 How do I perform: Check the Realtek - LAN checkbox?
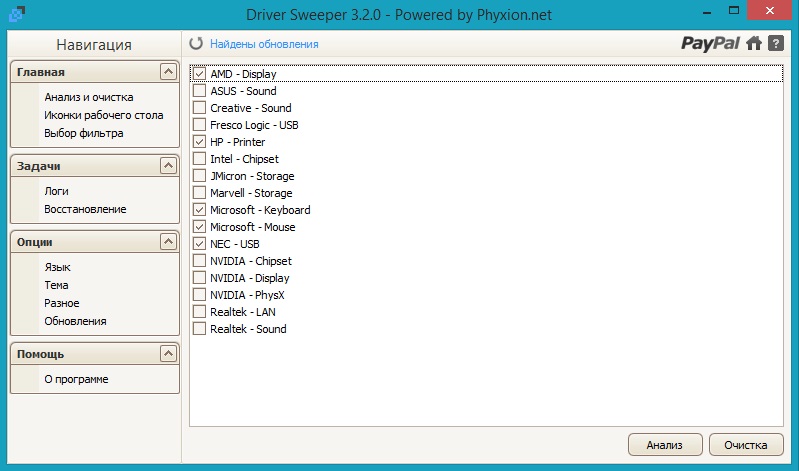199,312
